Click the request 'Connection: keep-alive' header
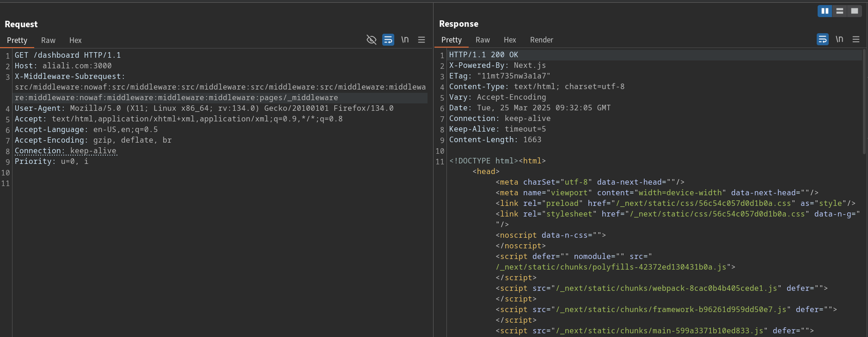The image size is (868, 337). coord(66,150)
